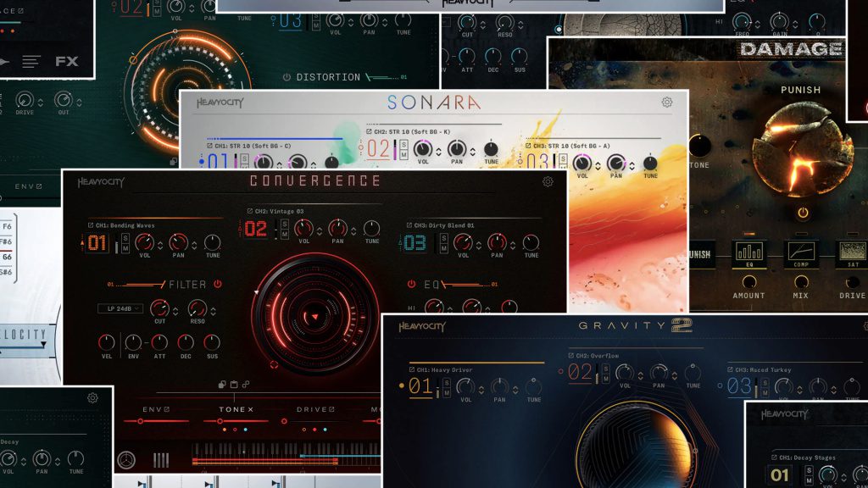Click Convergence ATT envelope knob
Image resolution: width=868 pixels, height=488 pixels.
click(159, 342)
